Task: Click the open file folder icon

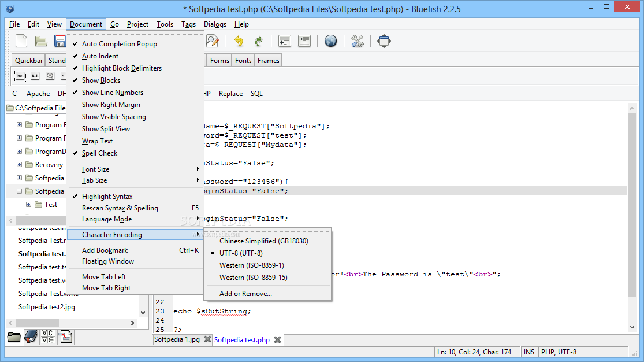Action: (40, 41)
